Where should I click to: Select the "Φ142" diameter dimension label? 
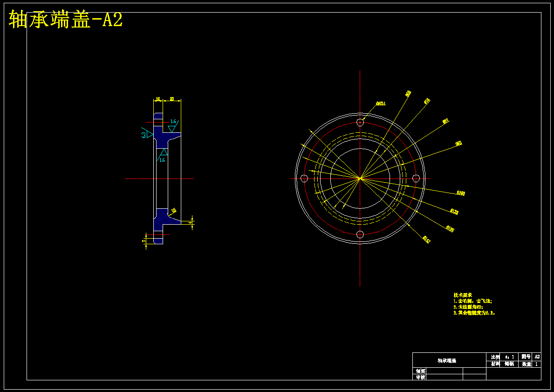427,240
